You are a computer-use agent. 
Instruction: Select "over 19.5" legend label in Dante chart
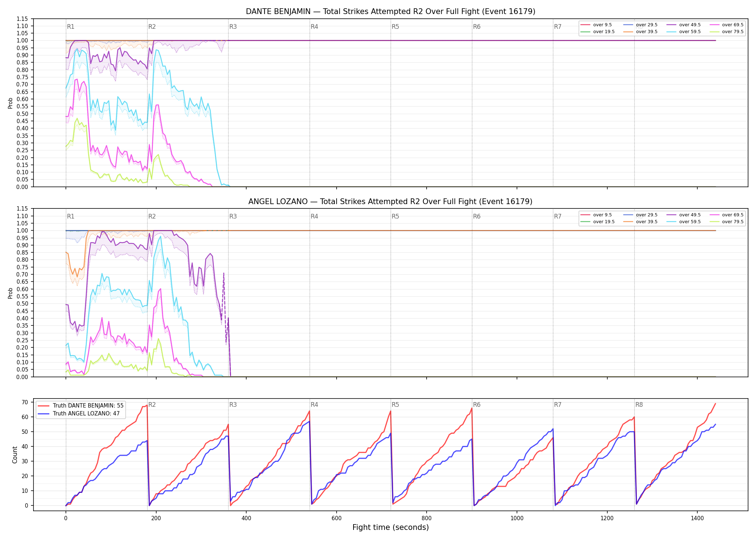tap(604, 32)
